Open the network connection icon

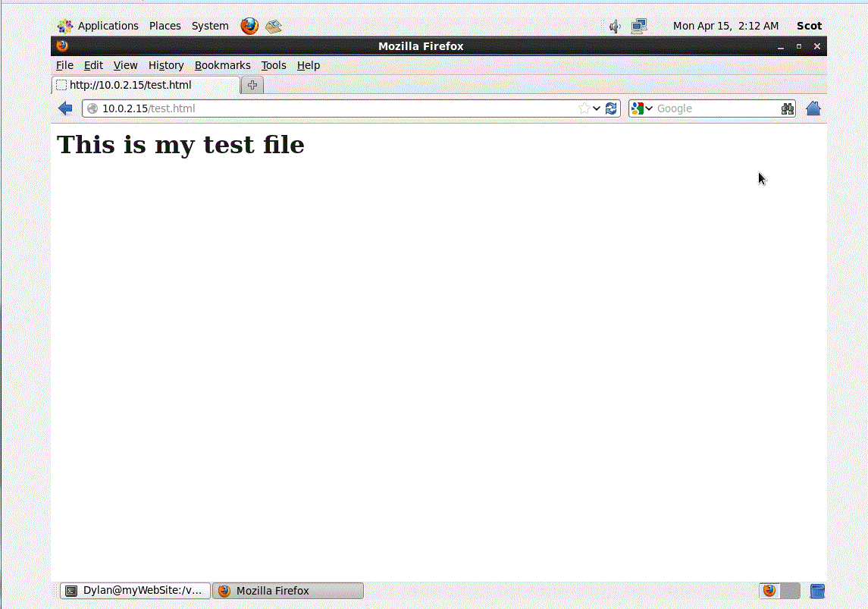click(x=639, y=27)
